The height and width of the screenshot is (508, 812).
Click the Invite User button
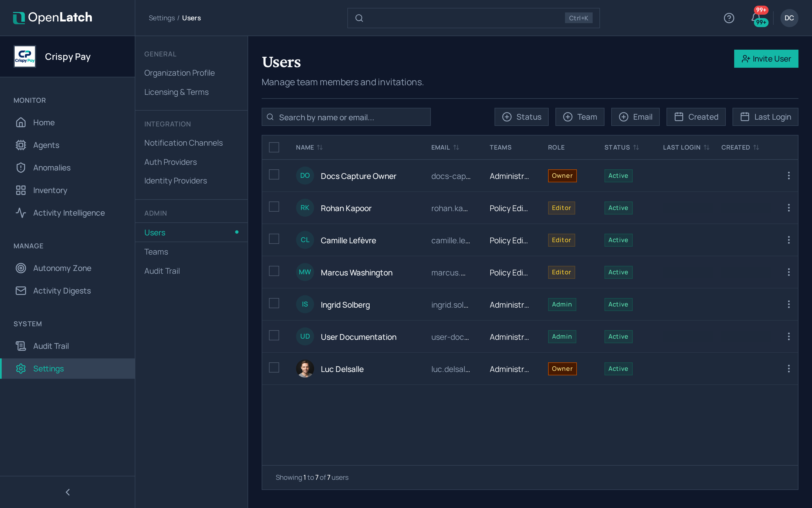(x=766, y=59)
